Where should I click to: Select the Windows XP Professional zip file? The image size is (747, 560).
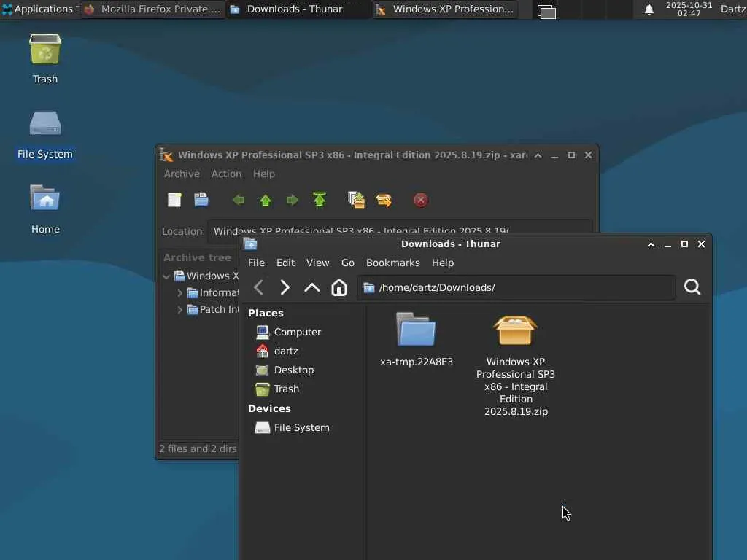click(516, 365)
